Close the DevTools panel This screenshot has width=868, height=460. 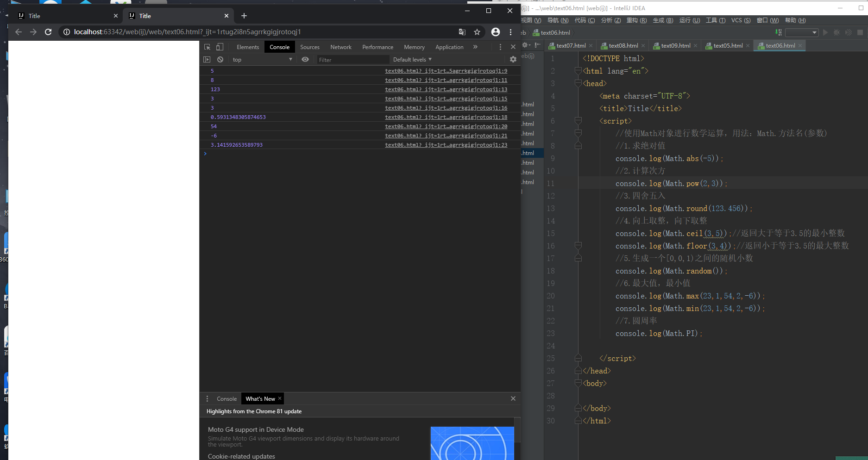513,47
